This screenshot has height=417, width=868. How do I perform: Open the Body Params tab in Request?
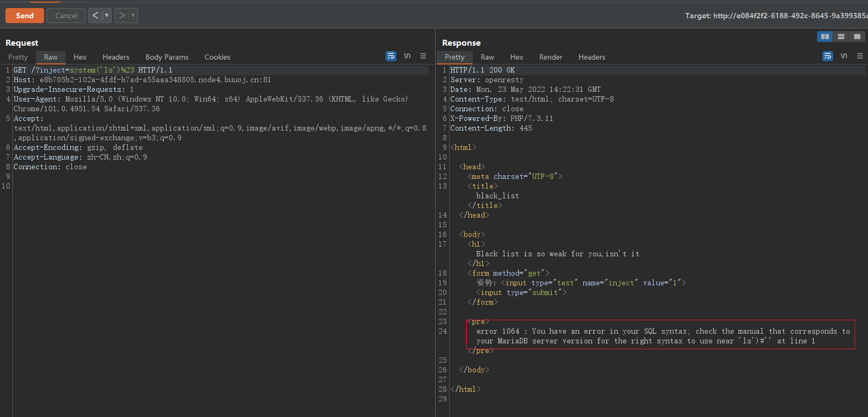[x=167, y=57]
